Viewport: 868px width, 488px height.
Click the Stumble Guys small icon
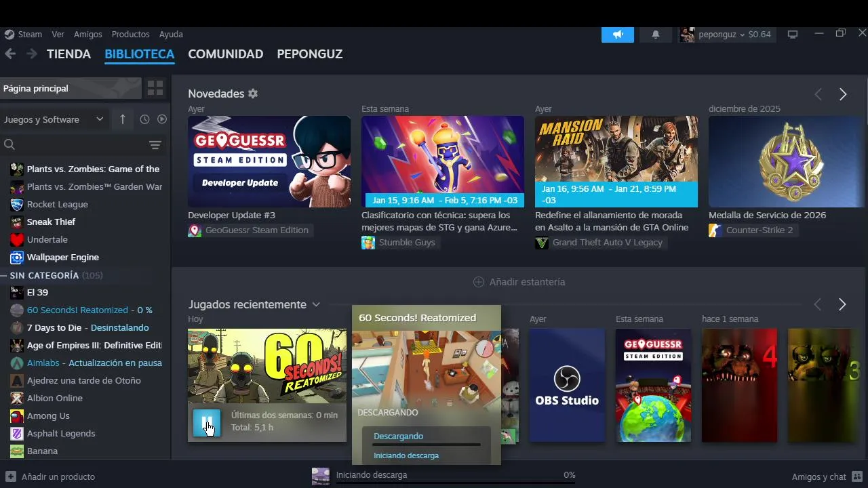pos(368,243)
